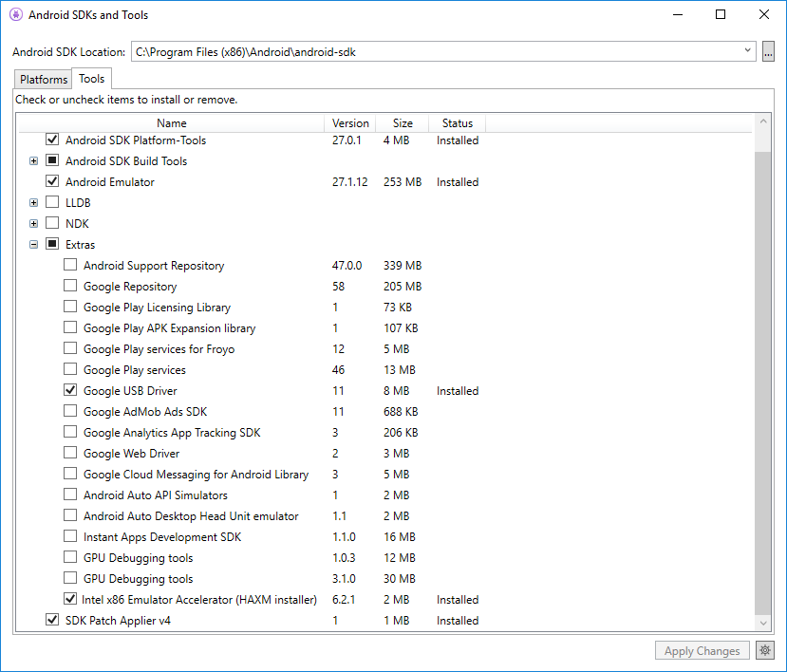The height and width of the screenshot is (672, 787).
Task: Expand the NDK tree node
Action: click(x=33, y=224)
